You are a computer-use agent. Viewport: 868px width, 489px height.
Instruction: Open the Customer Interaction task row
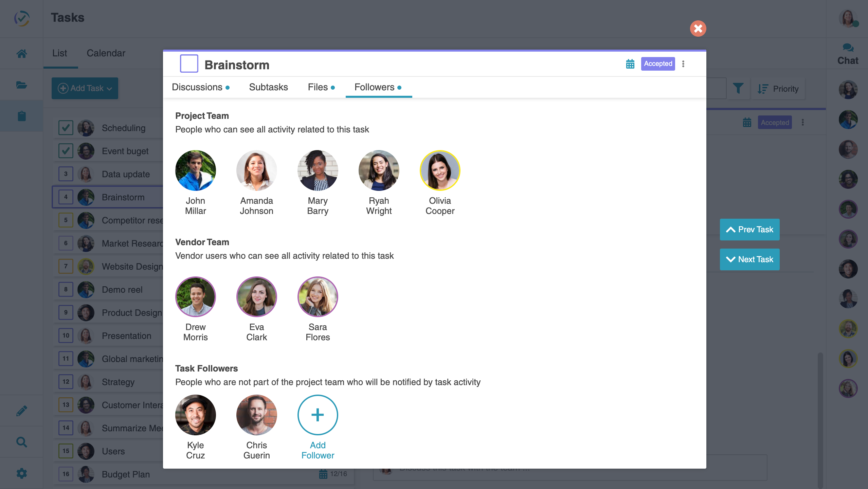109,405
